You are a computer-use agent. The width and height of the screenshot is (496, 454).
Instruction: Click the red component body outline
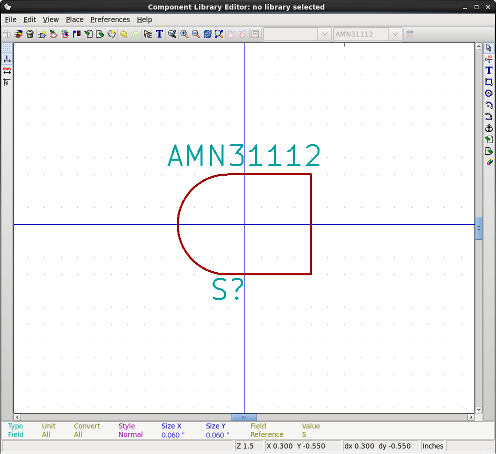[311, 224]
